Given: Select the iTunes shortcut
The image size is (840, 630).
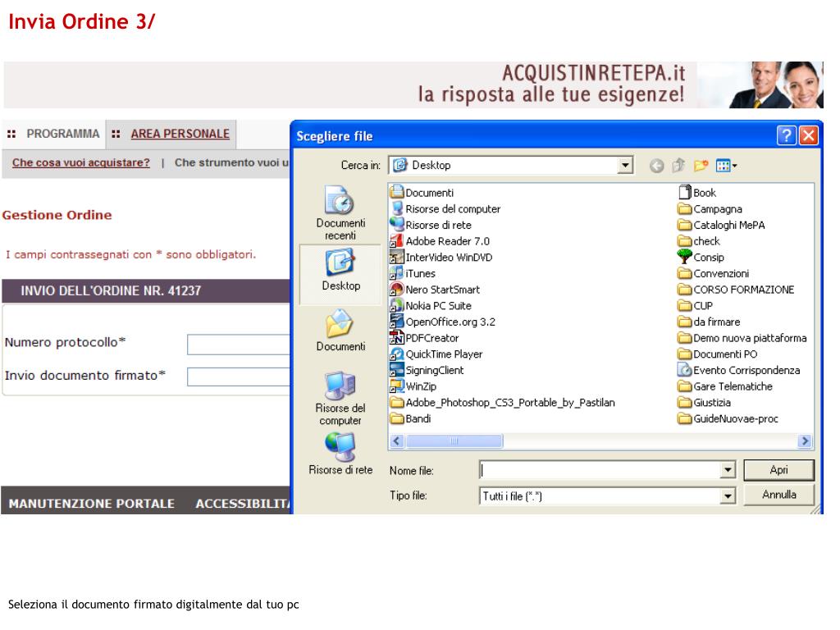Looking at the screenshot, I should (x=413, y=273).
